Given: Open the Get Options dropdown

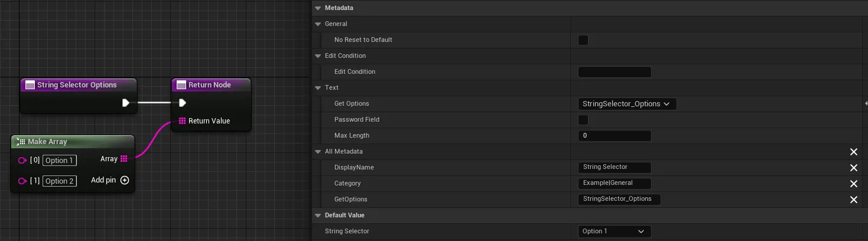Looking at the screenshot, I should tap(626, 104).
